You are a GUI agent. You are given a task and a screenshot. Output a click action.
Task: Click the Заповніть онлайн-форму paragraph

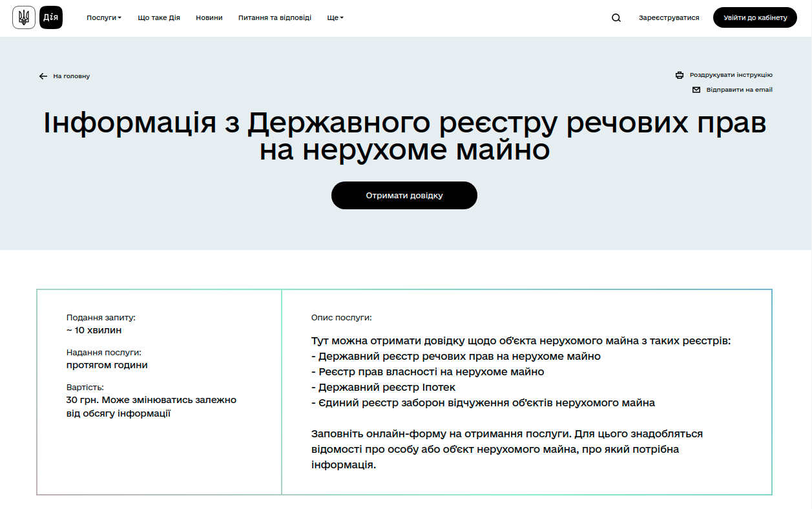[507, 450]
